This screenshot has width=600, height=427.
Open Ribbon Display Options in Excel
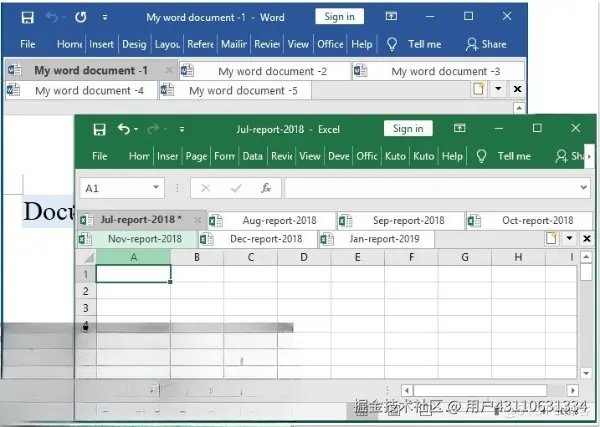460,128
